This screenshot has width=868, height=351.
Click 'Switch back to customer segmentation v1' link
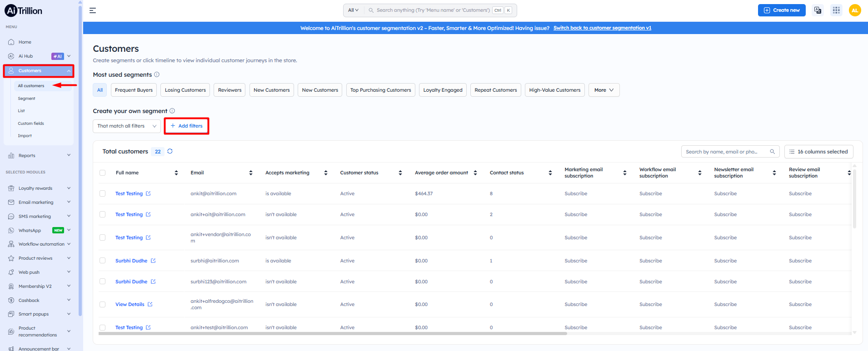click(x=602, y=28)
